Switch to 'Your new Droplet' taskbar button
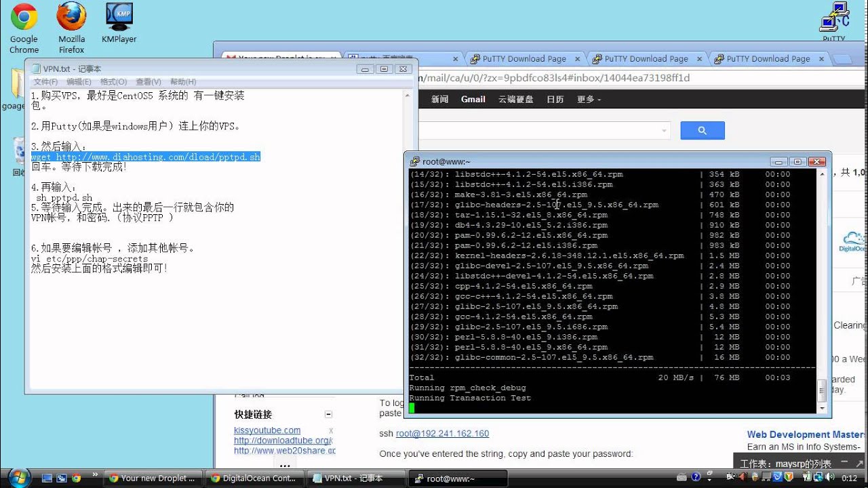Screen dimensions: 868x488 click(x=154, y=478)
